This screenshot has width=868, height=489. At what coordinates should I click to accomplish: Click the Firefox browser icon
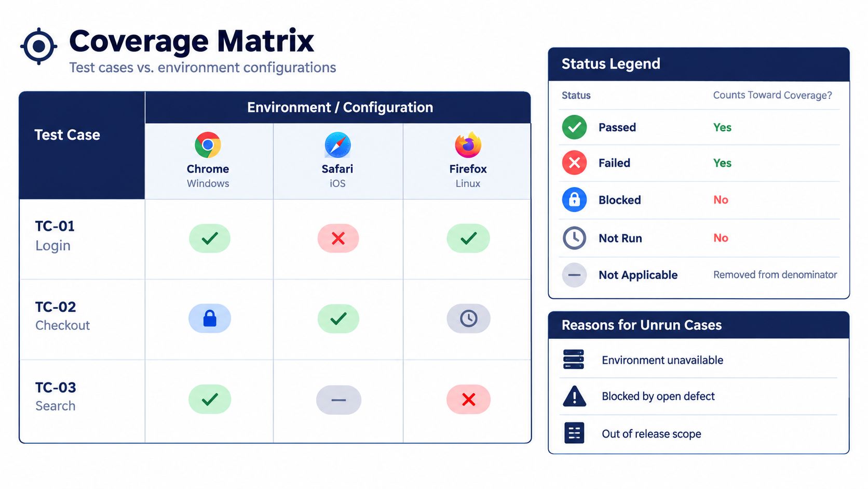pos(468,145)
